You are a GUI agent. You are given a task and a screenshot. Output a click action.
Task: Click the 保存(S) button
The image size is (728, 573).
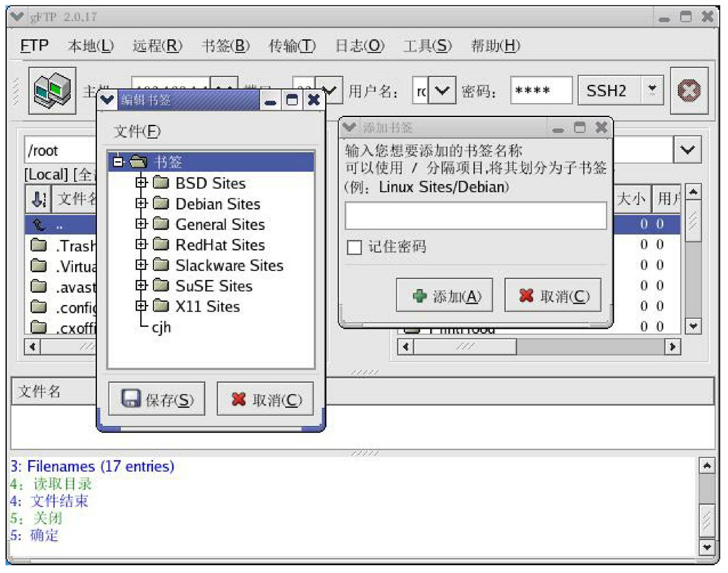[157, 400]
